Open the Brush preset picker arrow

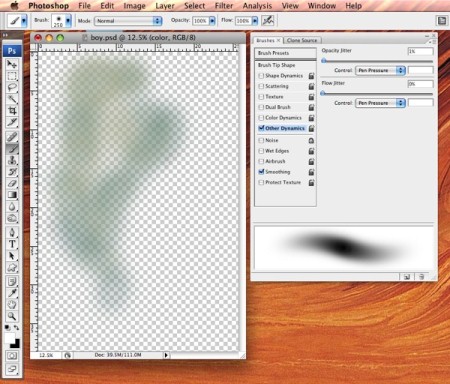tap(68, 21)
